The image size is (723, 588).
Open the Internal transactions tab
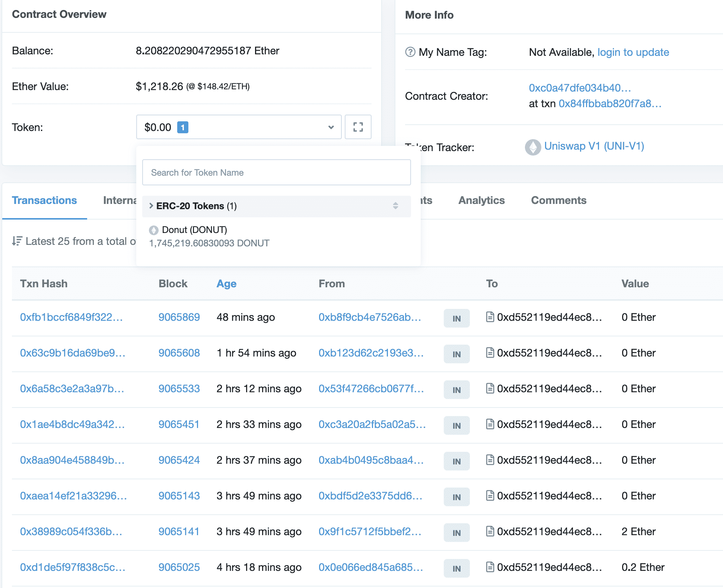[x=120, y=200]
